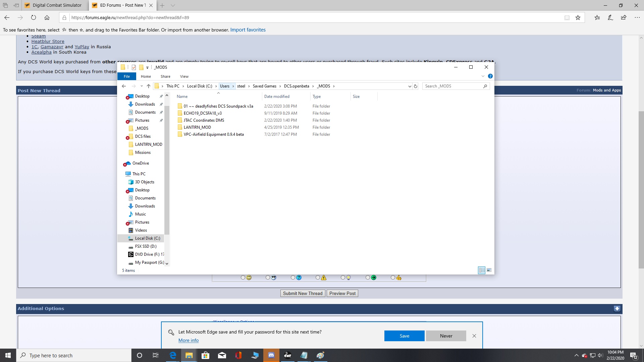This screenshot has height=362, width=644.
Task: Open the Mail app on taskbar
Action: tap(222, 355)
